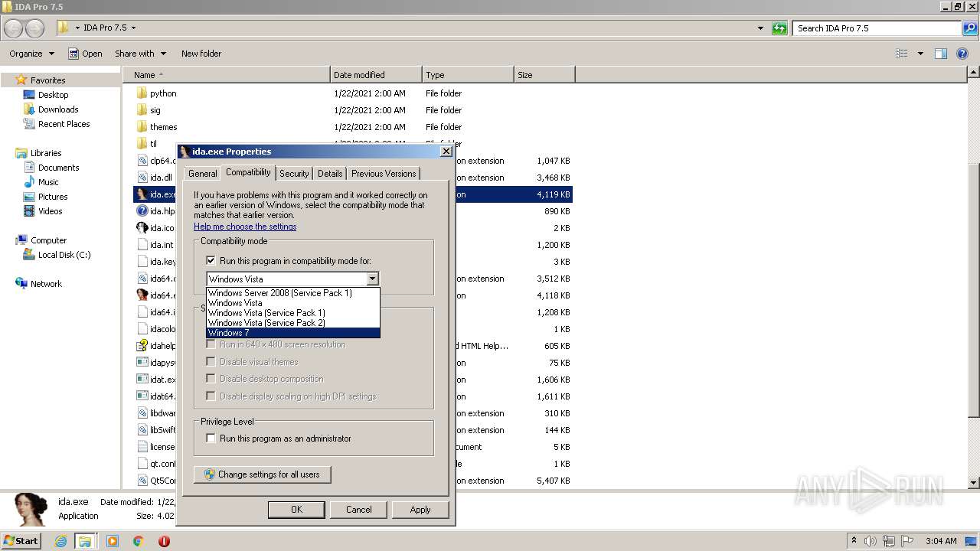
Task: Open Local Disk (C:)
Action: point(64,255)
